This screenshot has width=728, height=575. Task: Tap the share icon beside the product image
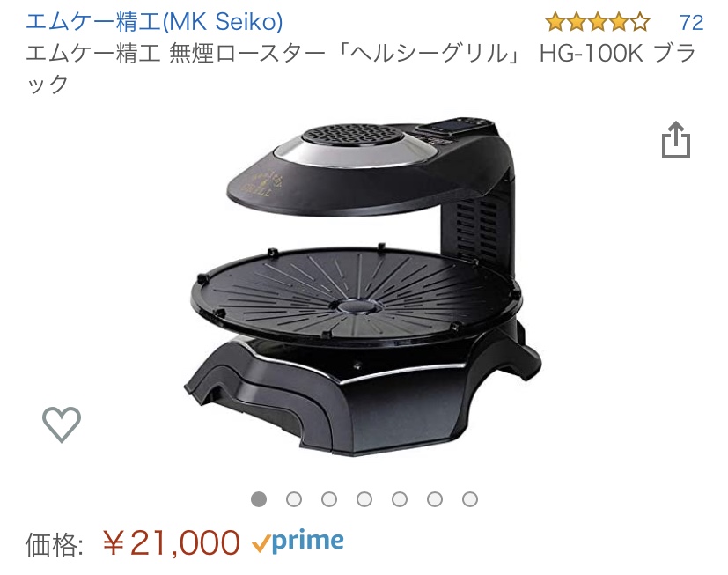point(675,140)
